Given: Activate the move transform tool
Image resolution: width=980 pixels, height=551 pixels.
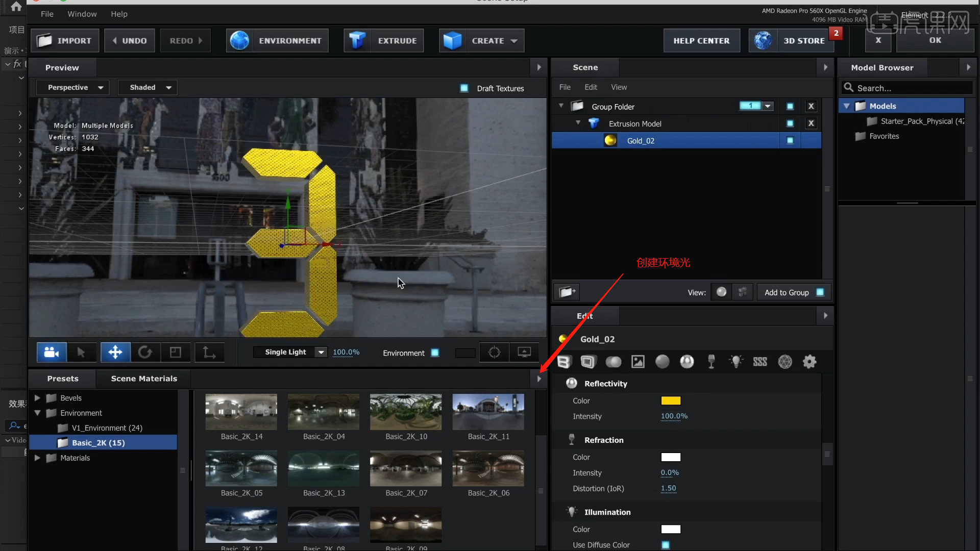Looking at the screenshot, I should point(115,352).
